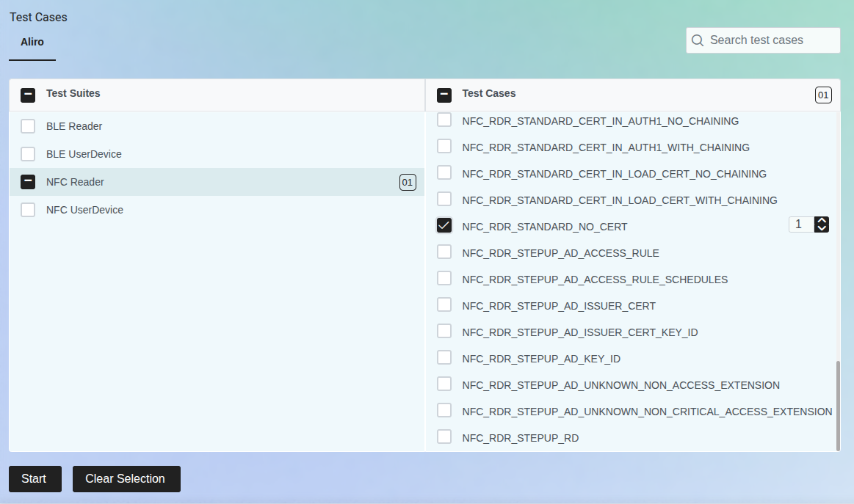Screen dimensions: 854x504
Task: Select the BLE UserDevice suite label
Action: 84,154
